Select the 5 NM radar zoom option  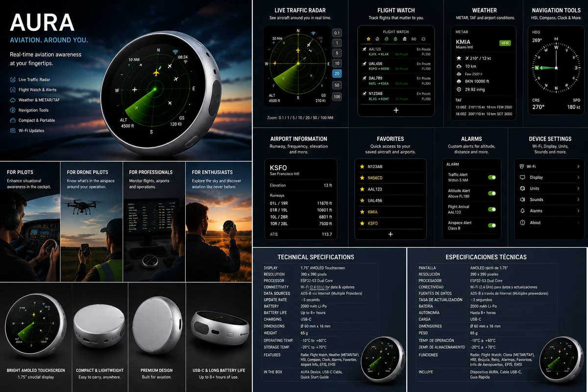pos(337,53)
